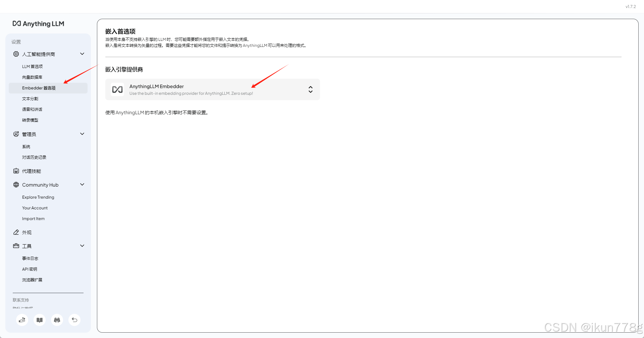This screenshot has height=338, width=644.
Task: Open 转录模型 settings
Action: pyautogui.click(x=30, y=120)
